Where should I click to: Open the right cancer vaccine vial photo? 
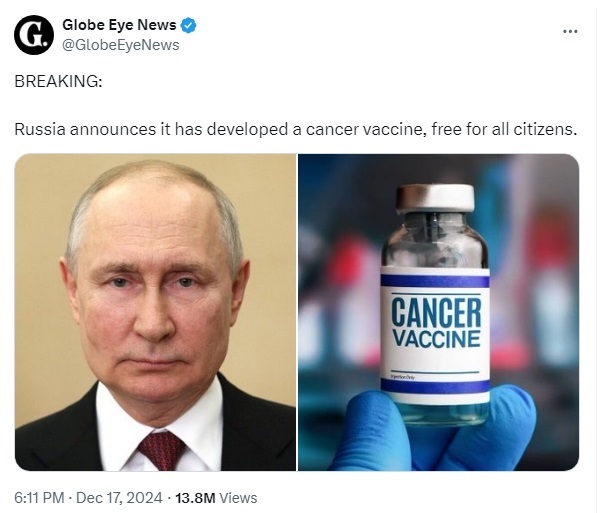(x=439, y=312)
